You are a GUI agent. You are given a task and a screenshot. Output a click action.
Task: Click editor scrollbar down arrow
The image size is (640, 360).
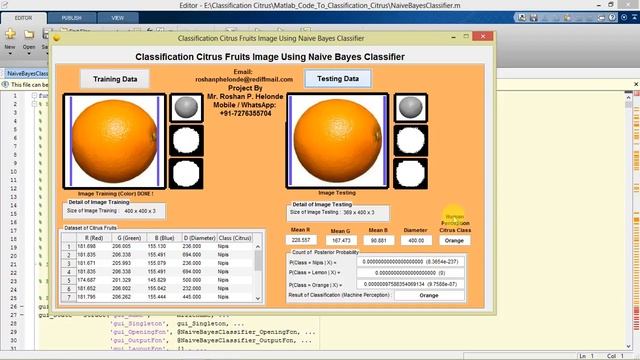tap(628, 346)
